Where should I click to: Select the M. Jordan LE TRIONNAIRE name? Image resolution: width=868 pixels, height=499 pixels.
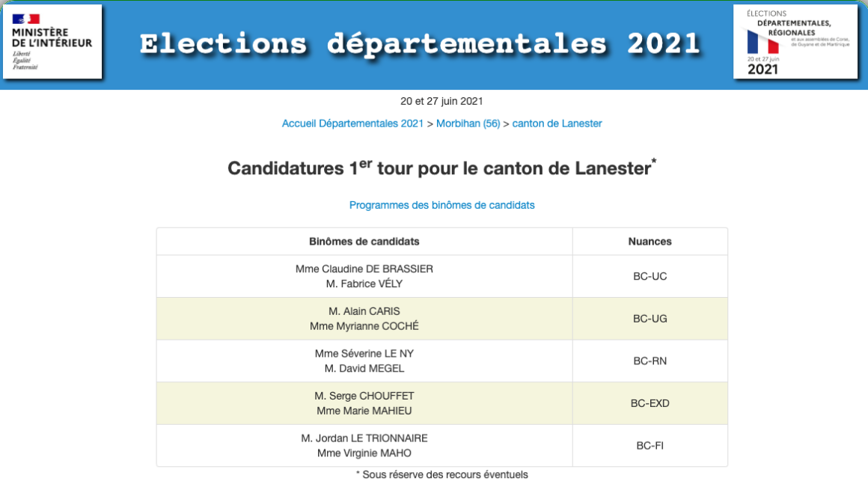pos(364,438)
